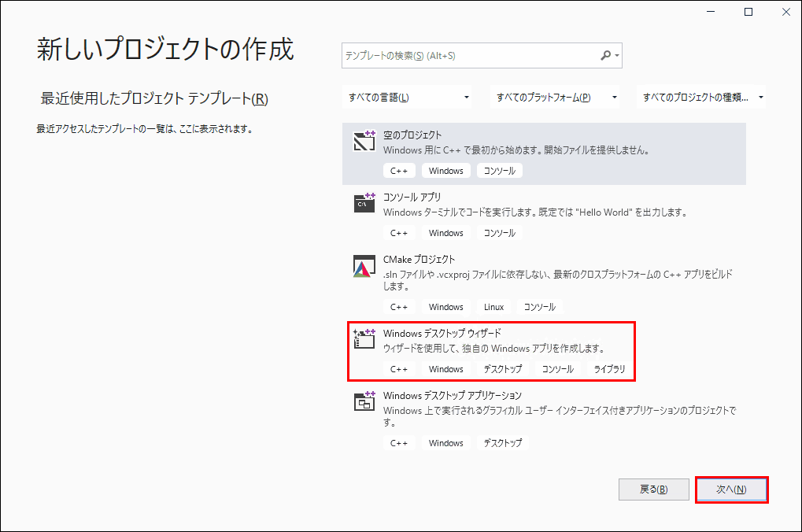Screen dimensions: 802x532
Task: Click the Hello World description of コンソール アプリ
Action: coord(535,212)
